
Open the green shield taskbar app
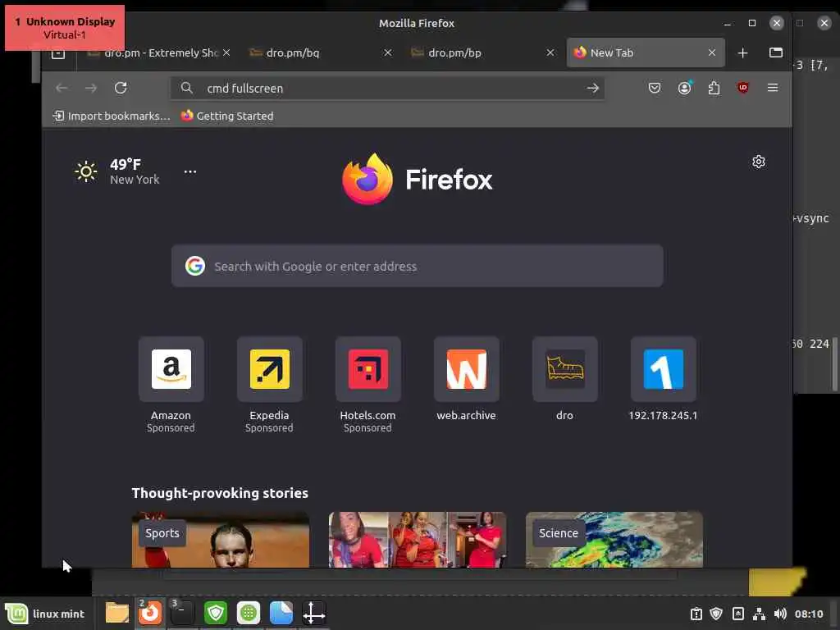click(x=216, y=614)
